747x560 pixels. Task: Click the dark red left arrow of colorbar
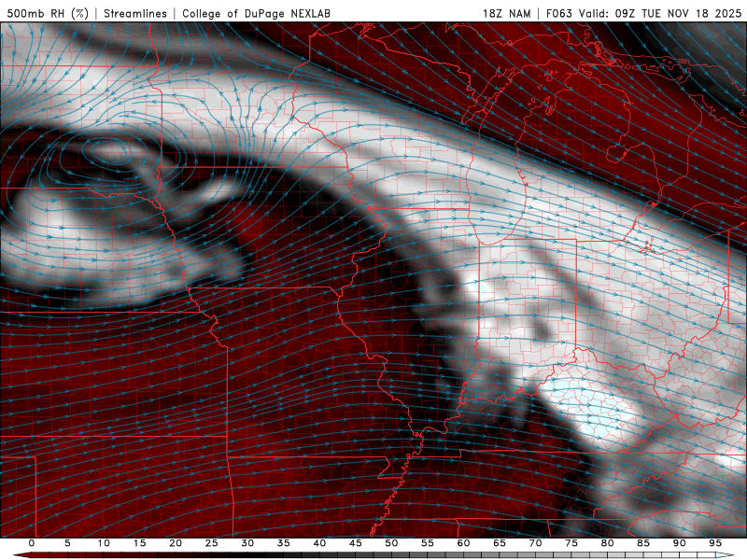(x=22, y=555)
